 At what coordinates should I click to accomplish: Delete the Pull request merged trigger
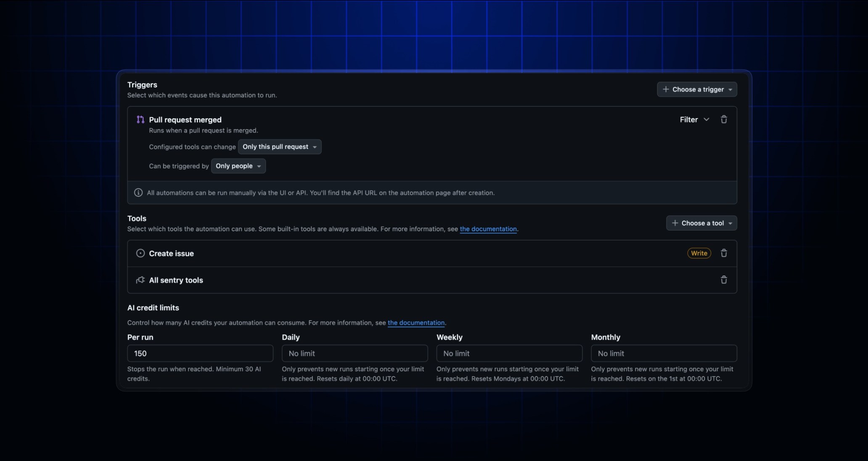[724, 119]
